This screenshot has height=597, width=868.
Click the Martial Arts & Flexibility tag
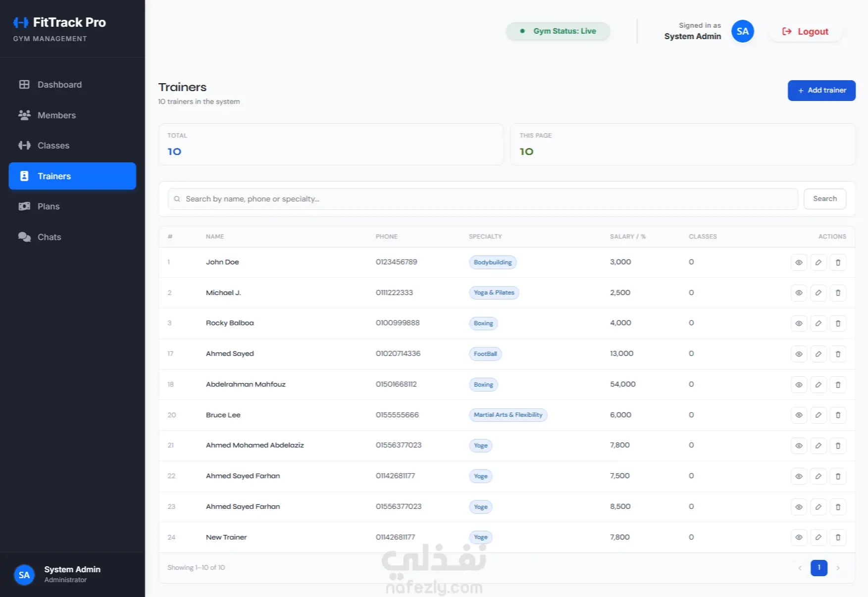(508, 415)
